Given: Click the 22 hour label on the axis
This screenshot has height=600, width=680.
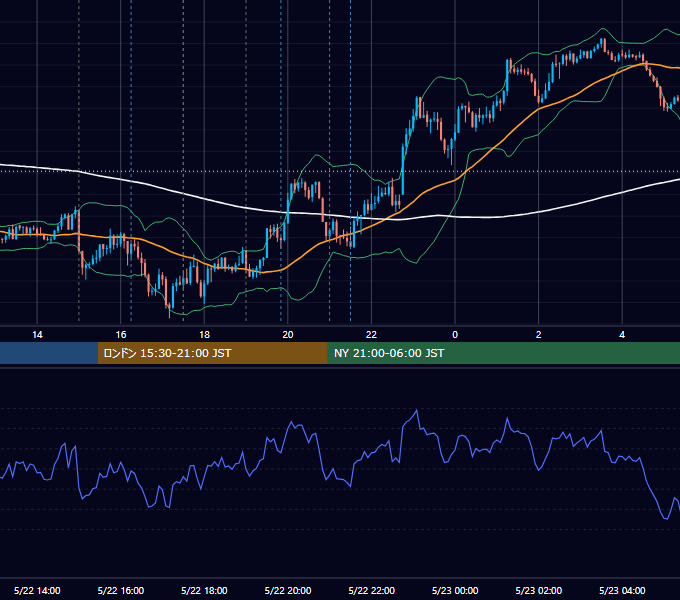Looking at the screenshot, I should [x=371, y=335].
